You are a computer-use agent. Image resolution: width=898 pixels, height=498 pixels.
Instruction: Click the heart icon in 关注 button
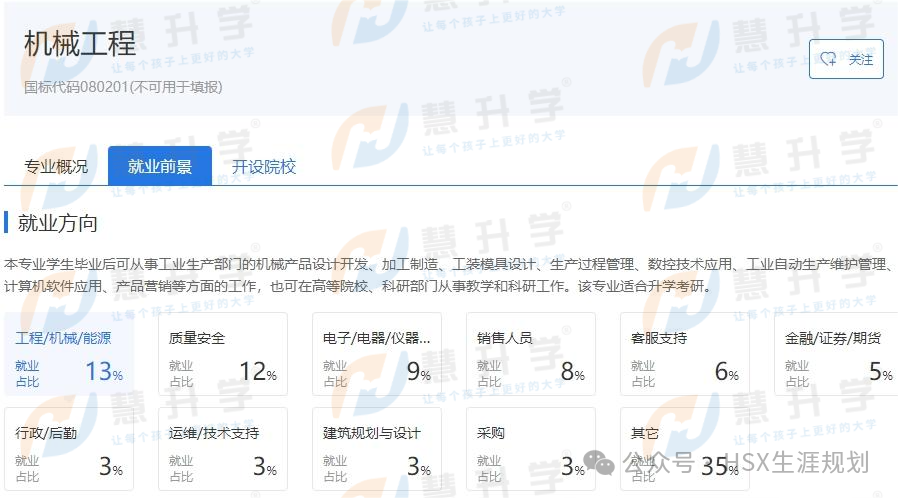point(828,59)
